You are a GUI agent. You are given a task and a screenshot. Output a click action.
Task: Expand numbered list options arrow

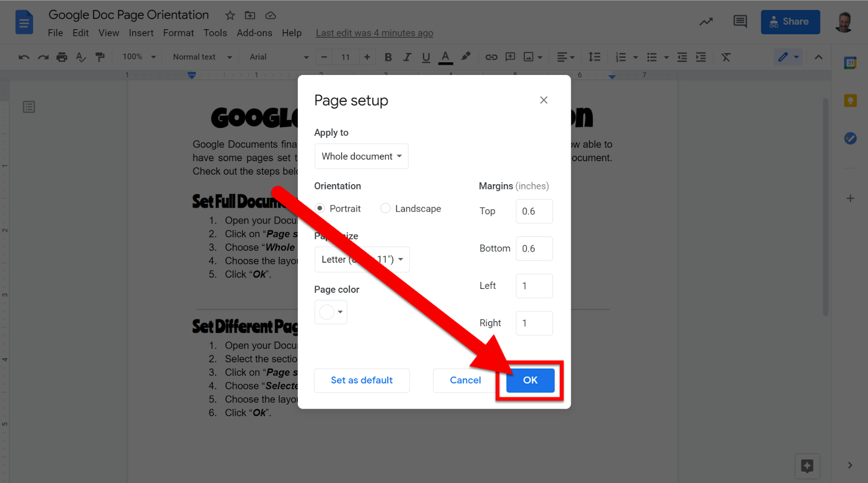[635, 57]
